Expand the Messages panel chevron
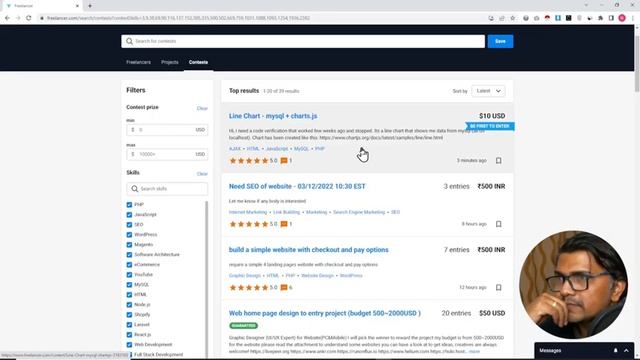 [x=626, y=351]
